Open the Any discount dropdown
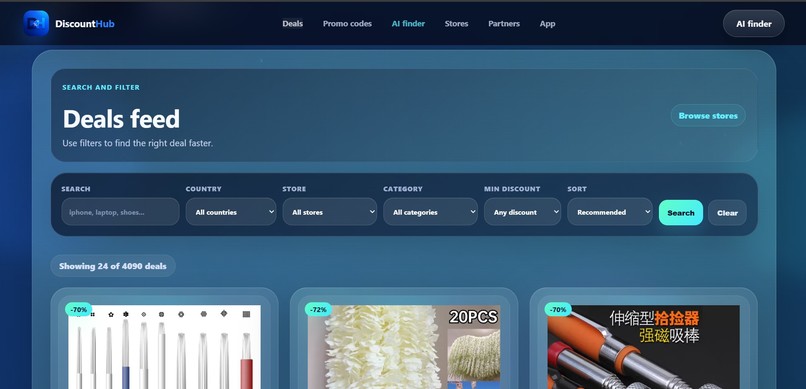Image resolution: width=806 pixels, height=389 pixels. (x=522, y=212)
